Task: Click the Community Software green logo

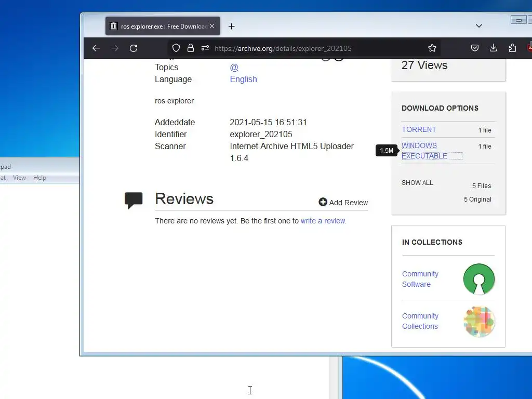Action: [478, 279]
